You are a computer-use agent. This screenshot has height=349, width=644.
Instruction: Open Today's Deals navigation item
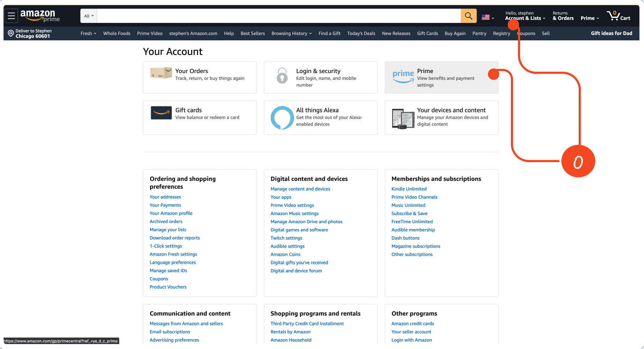[361, 34]
